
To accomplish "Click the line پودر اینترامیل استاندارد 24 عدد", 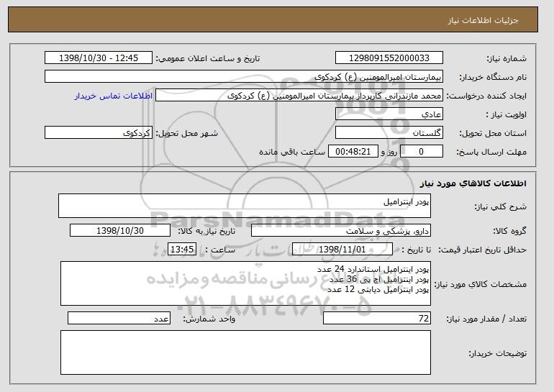I will pos(373,270).
